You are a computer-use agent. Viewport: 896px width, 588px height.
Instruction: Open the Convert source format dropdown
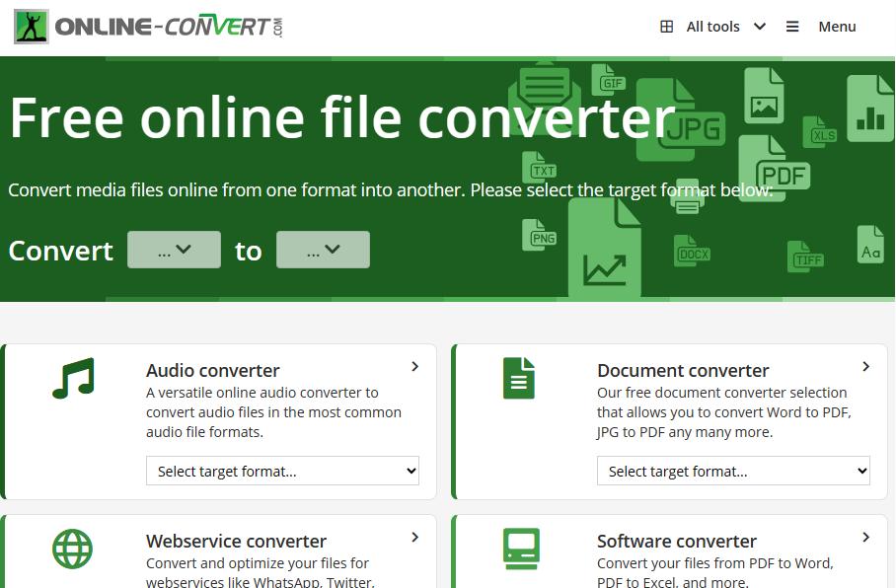[x=175, y=250]
